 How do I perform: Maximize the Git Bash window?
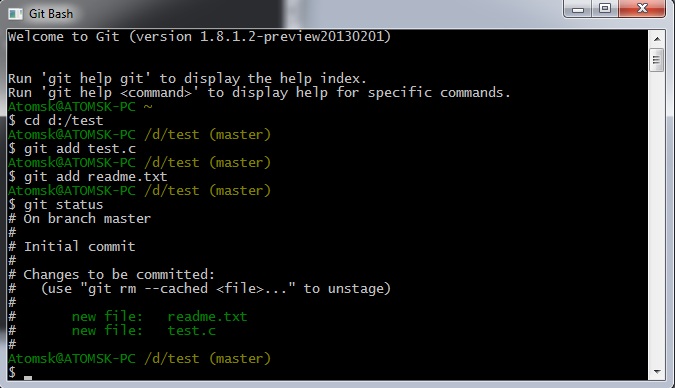pos(605,9)
